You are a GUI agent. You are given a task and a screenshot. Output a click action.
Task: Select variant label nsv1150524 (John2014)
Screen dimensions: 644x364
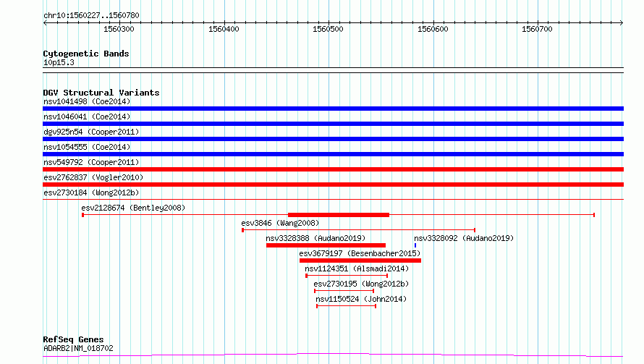[x=361, y=299]
